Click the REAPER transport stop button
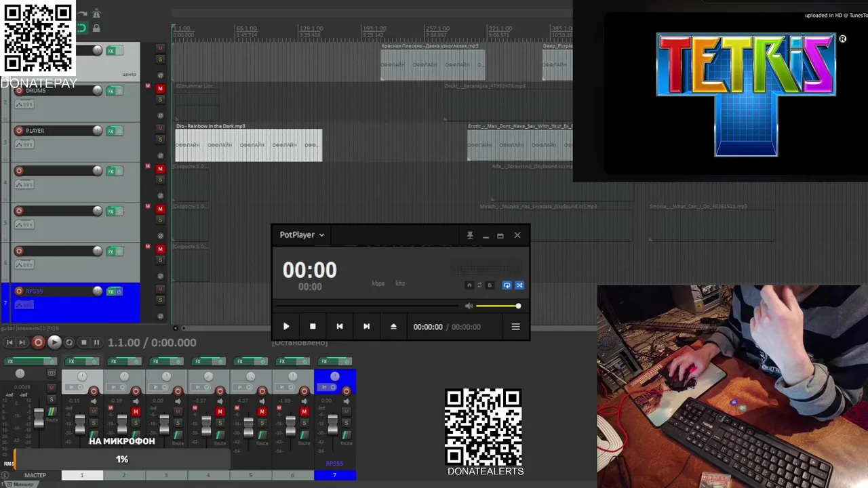Image resolution: width=868 pixels, height=488 pixels. click(83, 343)
